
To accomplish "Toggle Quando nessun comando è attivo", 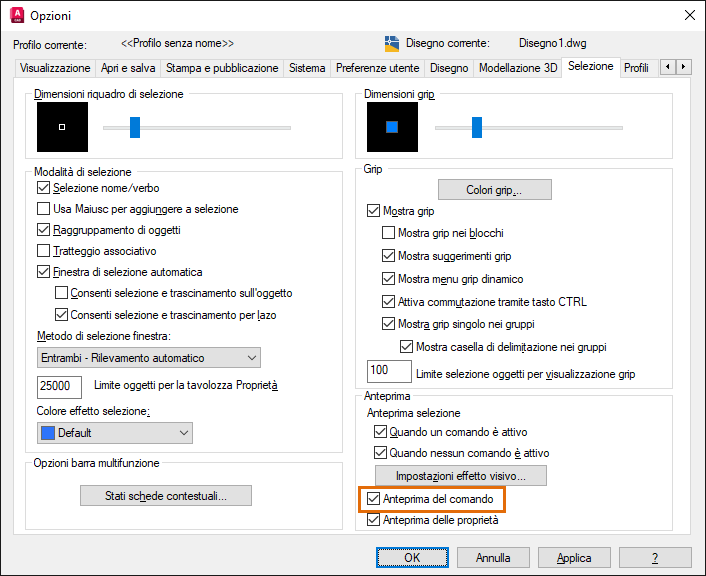I will (x=380, y=453).
